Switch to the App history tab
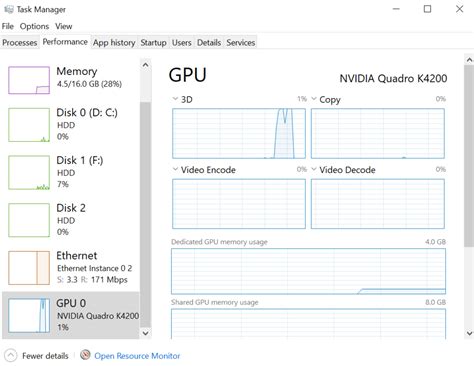474x366 pixels. (x=114, y=43)
